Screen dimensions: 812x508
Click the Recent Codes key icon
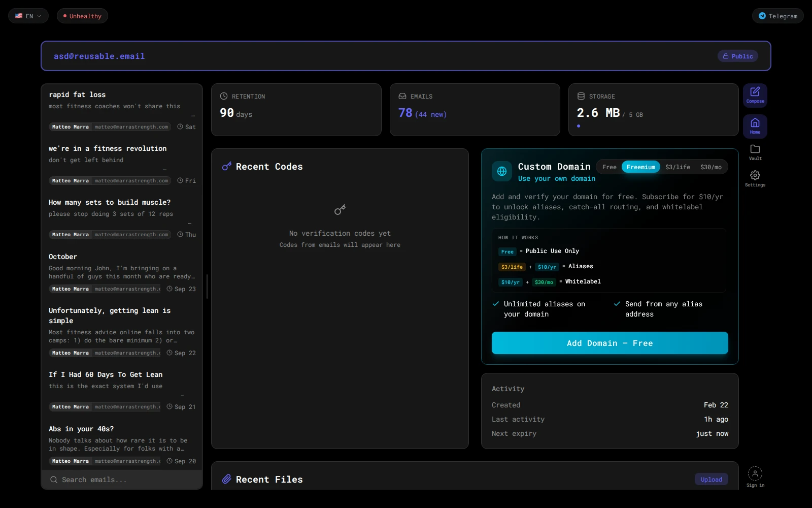[227, 166]
